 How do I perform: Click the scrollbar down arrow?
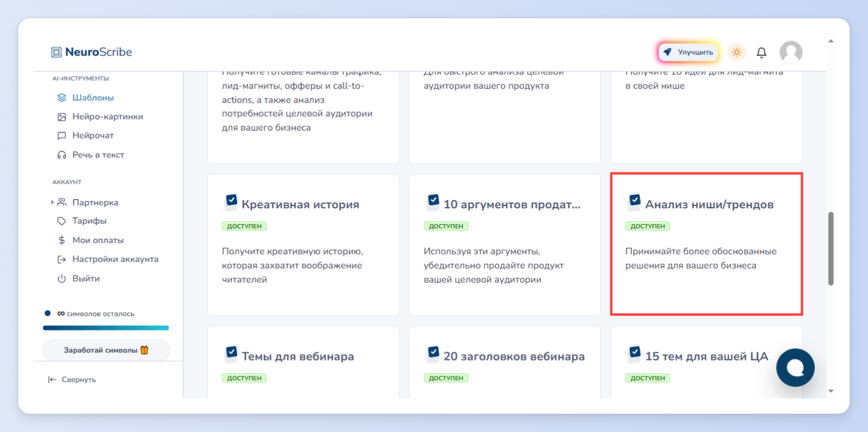pyautogui.click(x=831, y=391)
